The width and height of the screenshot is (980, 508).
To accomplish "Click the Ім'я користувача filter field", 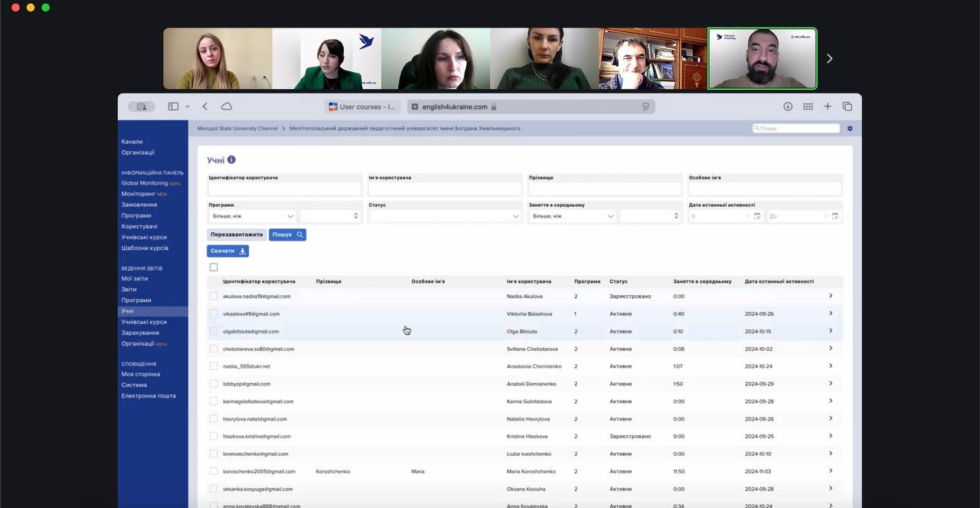I will pos(444,188).
